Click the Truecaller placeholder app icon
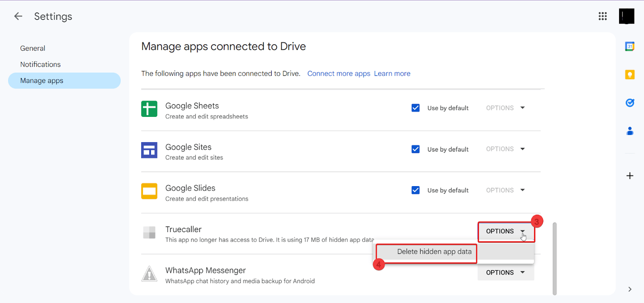Image resolution: width=644 pixels, height=303 pixels. (x=149, y=232)
